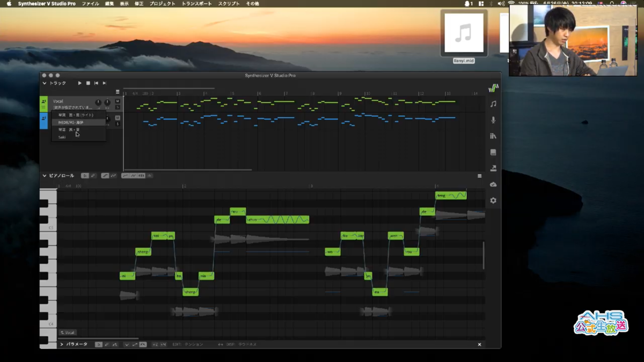Screen dimensions: 644x362
Task: Click the macOS volume icon
Action: [x=501, y=4]
